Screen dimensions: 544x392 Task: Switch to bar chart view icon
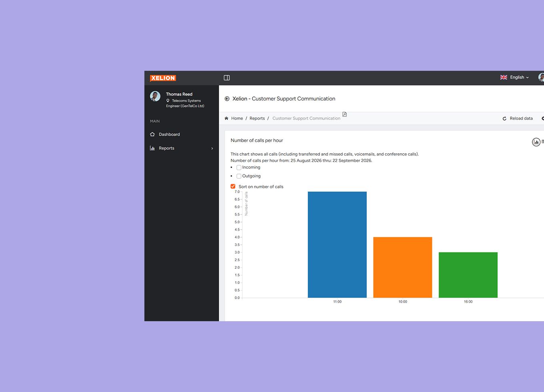pos(536,142)
